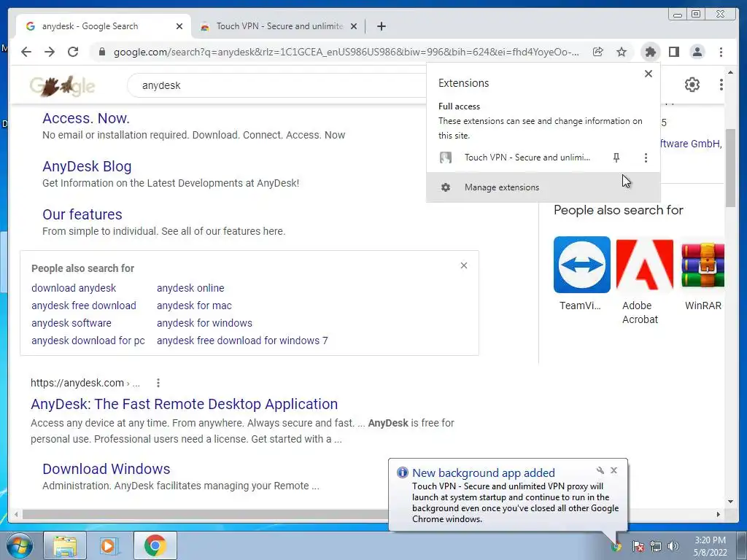Open a new tab with plus button
Screen dimensions: 747x560
point(381,26)
